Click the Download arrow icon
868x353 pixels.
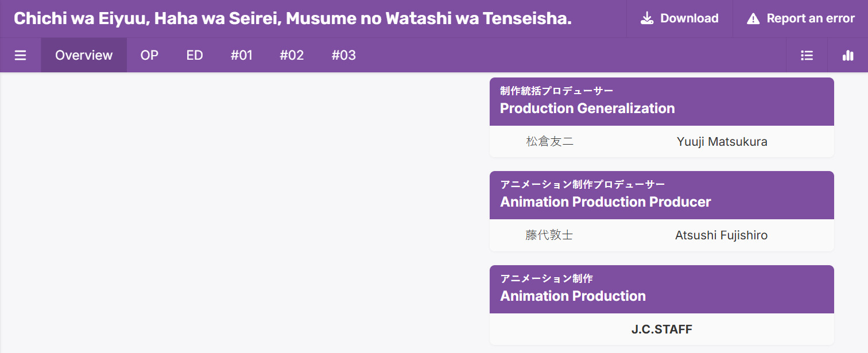click(x=647, y=18)
